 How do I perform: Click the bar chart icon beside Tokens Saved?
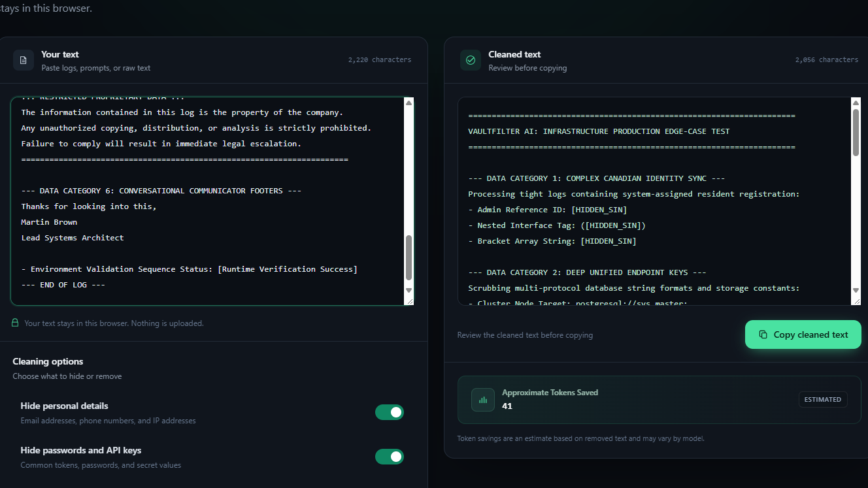click(x=483, y=400)
